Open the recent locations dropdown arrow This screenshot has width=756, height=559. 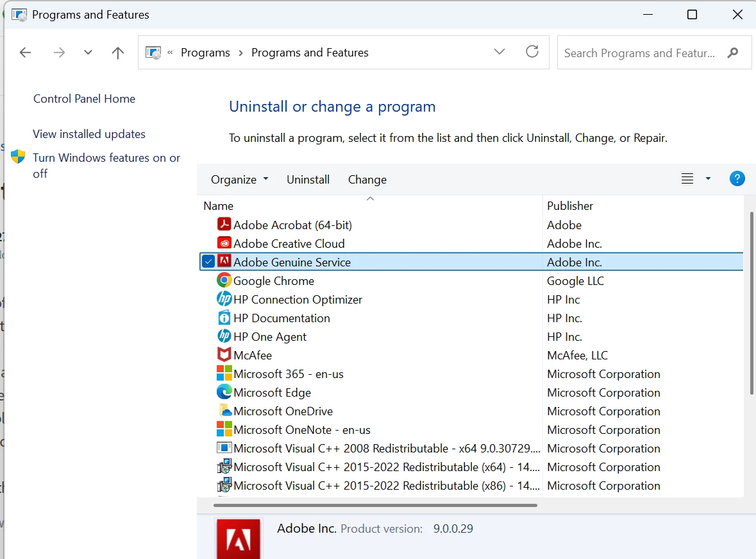click(88, 52)
